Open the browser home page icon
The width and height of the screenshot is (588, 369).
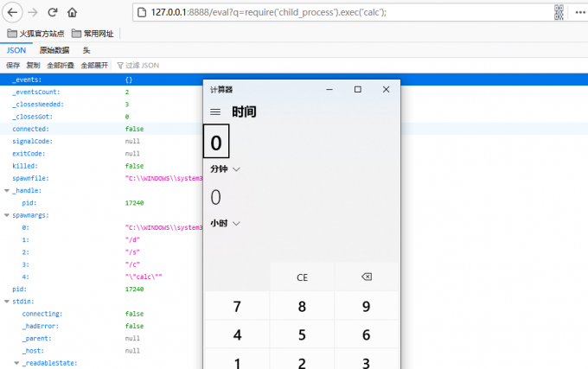72,12
